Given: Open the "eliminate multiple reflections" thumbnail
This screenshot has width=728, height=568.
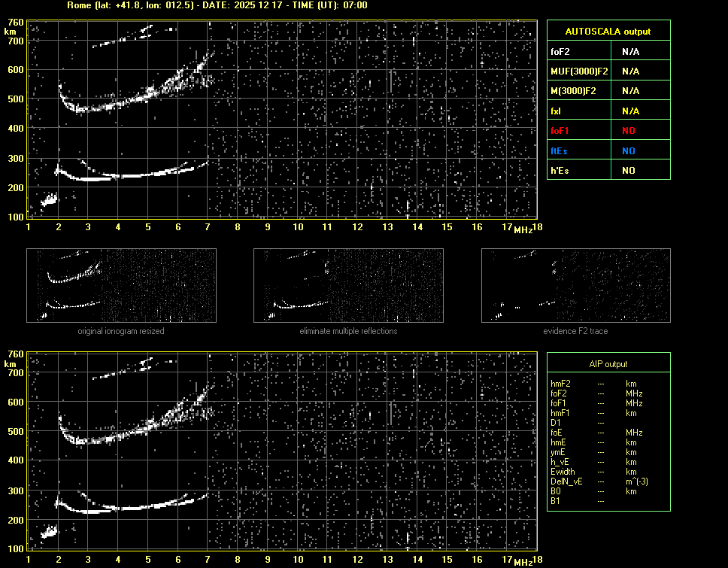Looking at the screenshot, I should click(x=348, y=285).
